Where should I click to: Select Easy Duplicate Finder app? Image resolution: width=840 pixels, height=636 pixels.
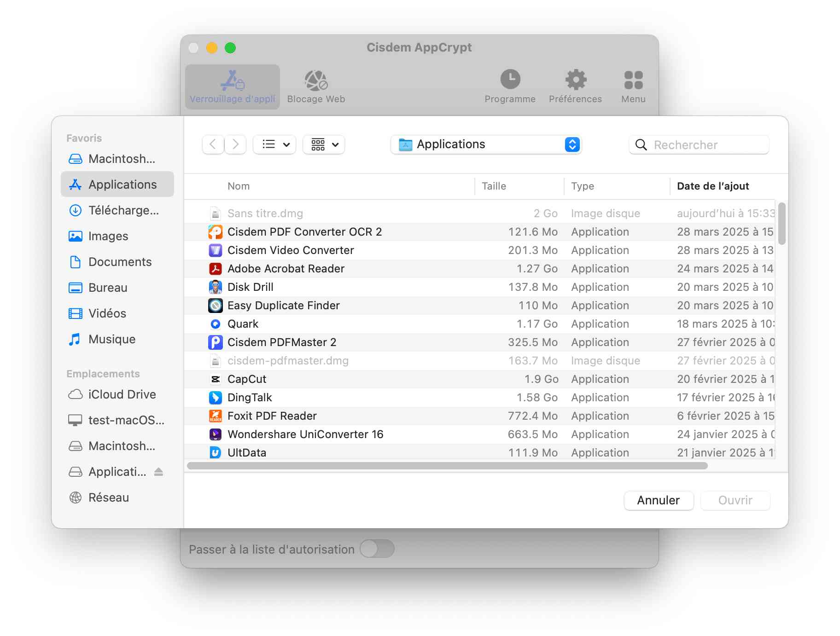479,306
